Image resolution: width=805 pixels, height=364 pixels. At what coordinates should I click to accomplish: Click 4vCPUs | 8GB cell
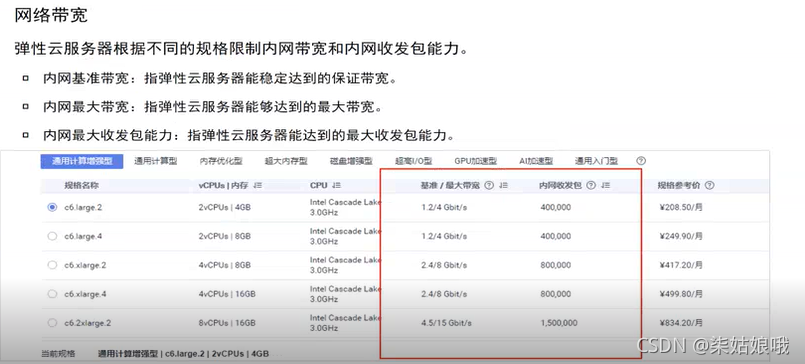(x=225, y=265)
